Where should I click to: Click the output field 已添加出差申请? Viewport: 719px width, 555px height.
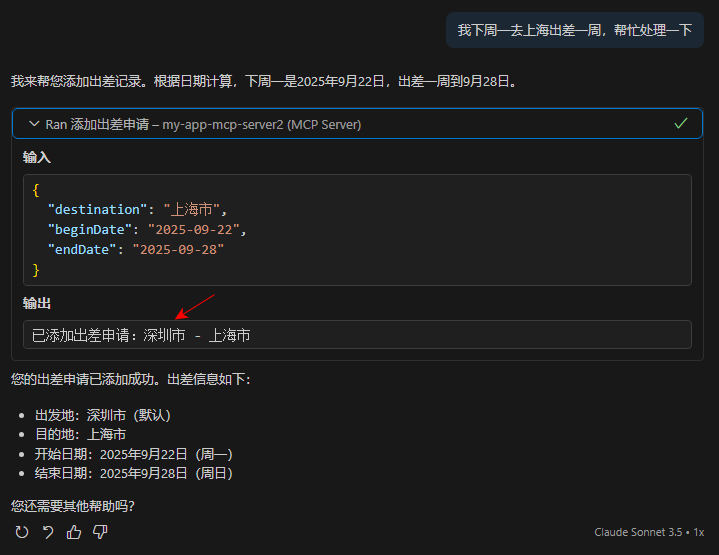(x=357, y=335)
